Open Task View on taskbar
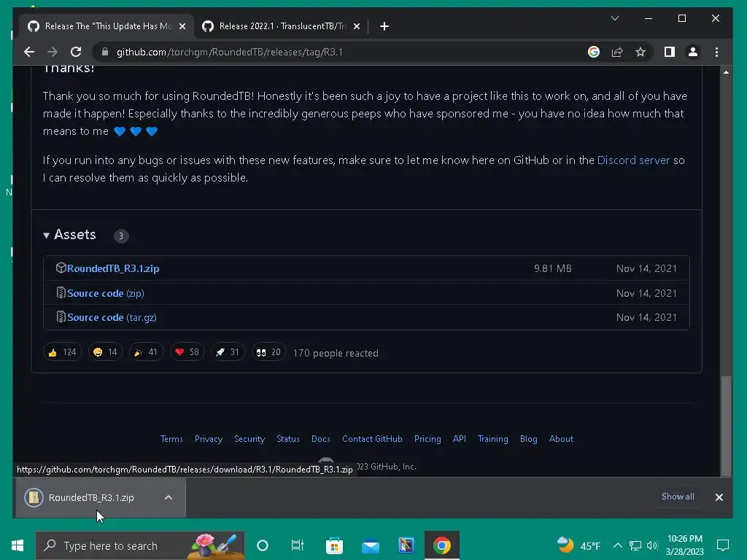The width and height of the screenshot is (747, 560). (298, 545)
